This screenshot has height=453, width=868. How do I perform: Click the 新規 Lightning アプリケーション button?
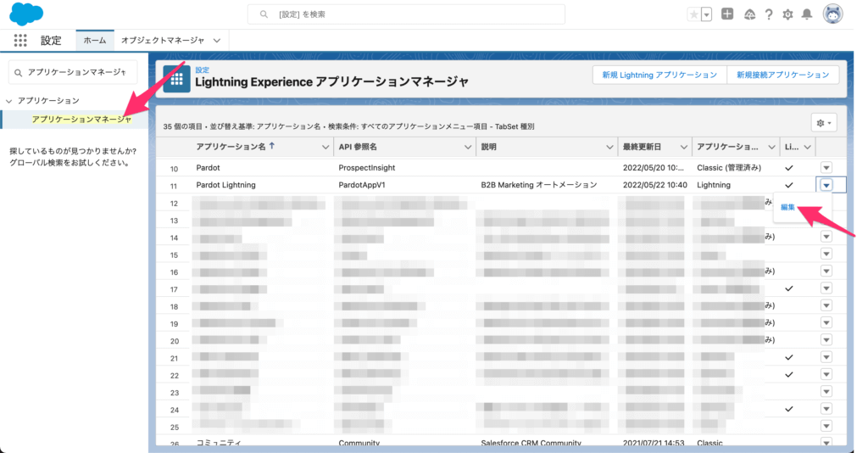[x=659, y=75]
